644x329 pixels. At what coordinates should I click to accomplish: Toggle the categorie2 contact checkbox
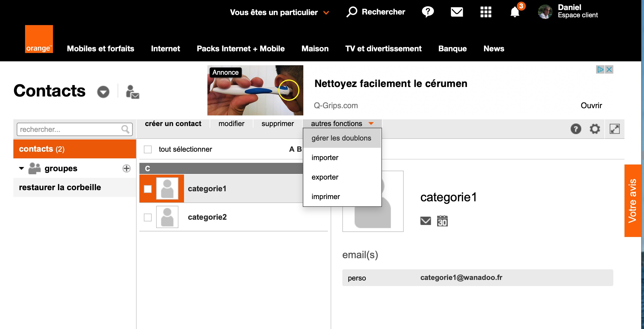tap(148, 217)
